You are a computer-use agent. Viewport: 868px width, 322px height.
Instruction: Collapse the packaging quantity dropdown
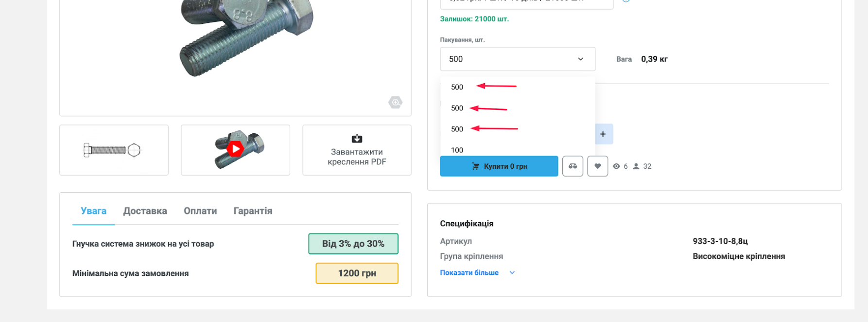(x=580, y=59)
